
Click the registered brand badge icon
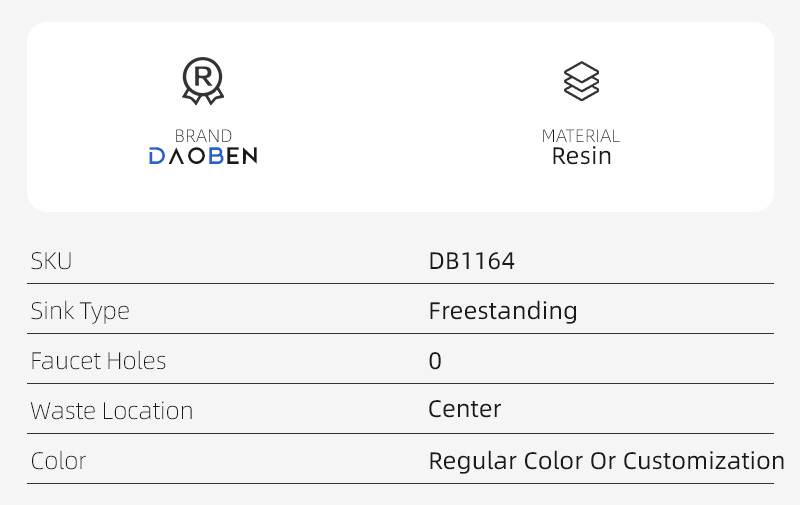tap(203, 81)
